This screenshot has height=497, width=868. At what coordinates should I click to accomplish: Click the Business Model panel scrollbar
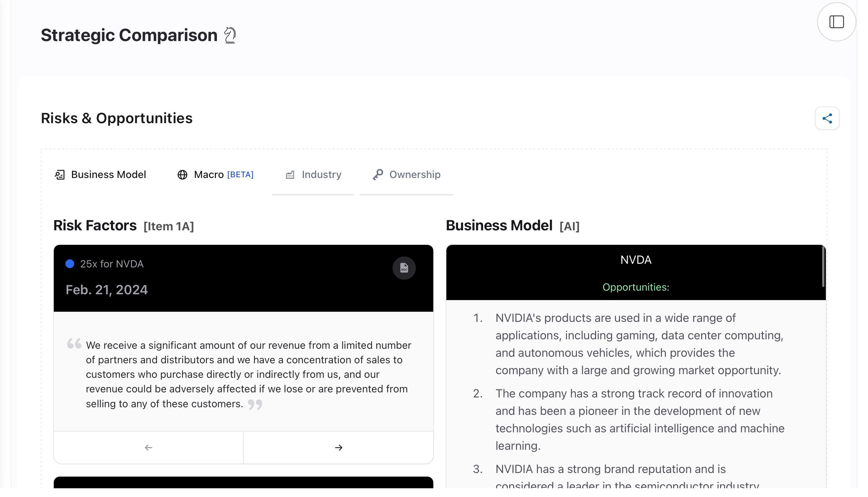click(x=823, y=267)
